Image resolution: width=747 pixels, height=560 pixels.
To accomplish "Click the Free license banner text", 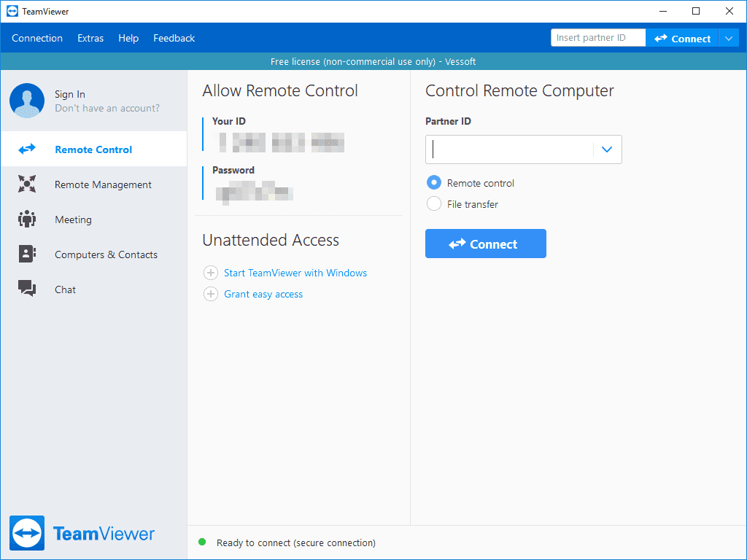I will [x=373, y=61].
